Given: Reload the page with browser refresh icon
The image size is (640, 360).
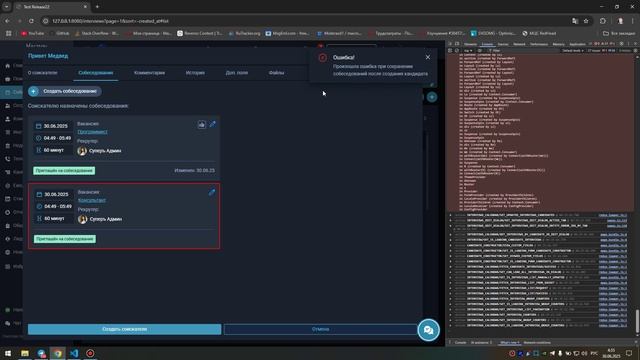Looking at the screenshot, I should (31, 21).
